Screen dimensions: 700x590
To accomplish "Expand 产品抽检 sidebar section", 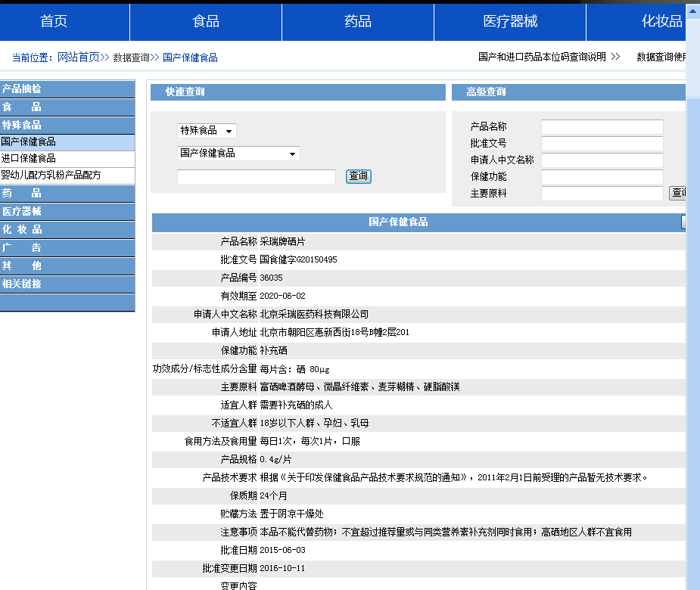I will tap(67, 88).
